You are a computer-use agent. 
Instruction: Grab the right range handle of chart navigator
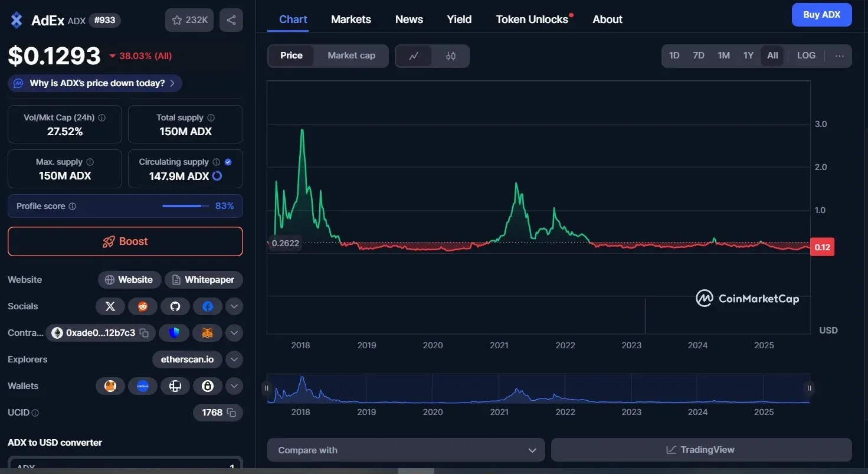coord(810,388)
